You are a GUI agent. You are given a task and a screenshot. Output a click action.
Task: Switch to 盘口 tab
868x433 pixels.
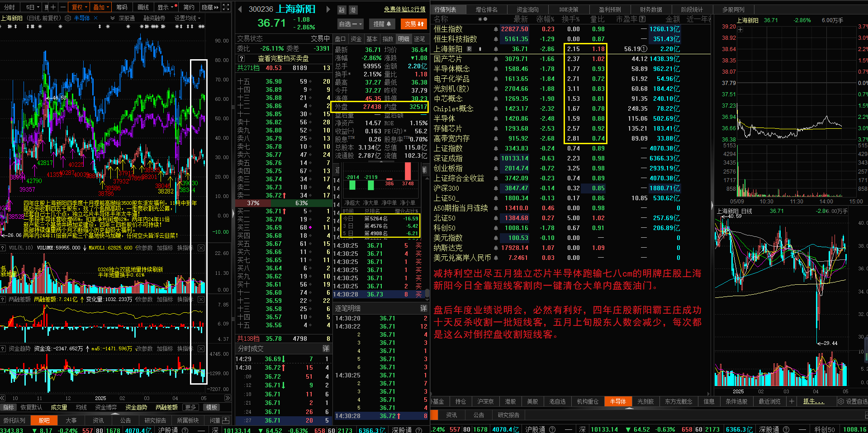tap(340, 39)
